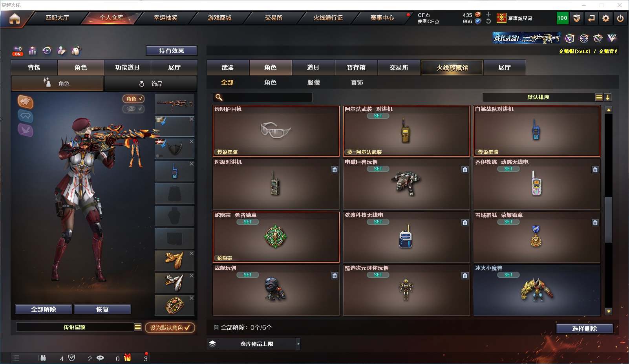The height and width of the screenshot is (364, 629).
Task: Open the 游戏商城 menu tab
Action: (219, 18)
